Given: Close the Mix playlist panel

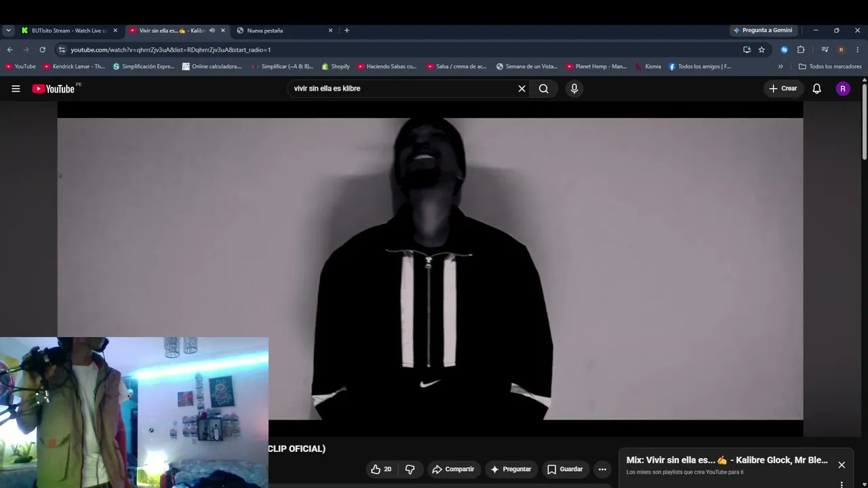Looking at the screenshot, I should click(842, 465).
